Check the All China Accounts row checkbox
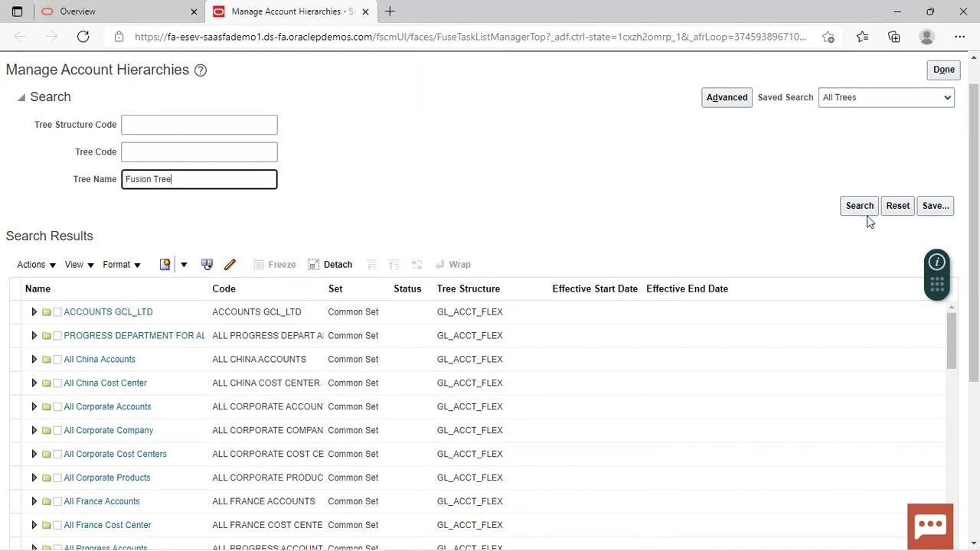Viewport: 980px width, 551px height. click(x=57, y=360)
